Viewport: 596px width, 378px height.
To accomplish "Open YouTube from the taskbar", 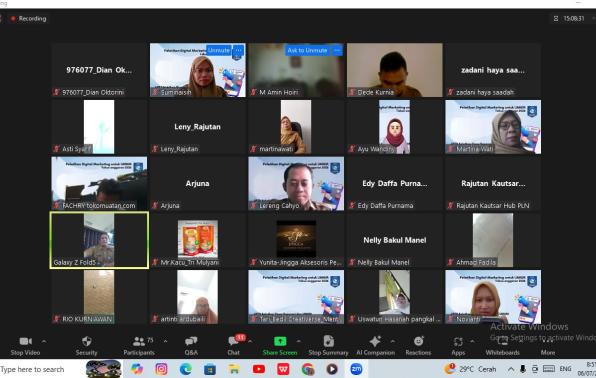I will point(259,369).
